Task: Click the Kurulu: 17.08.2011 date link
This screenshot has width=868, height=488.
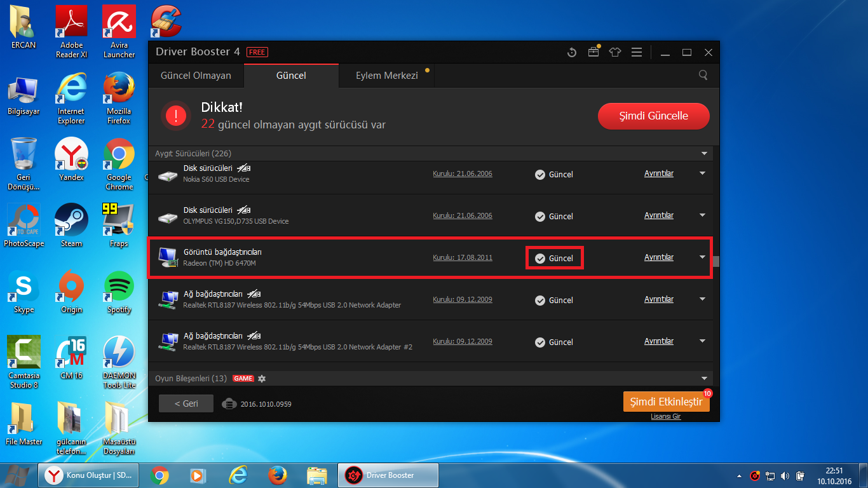Action: (463, 257)
